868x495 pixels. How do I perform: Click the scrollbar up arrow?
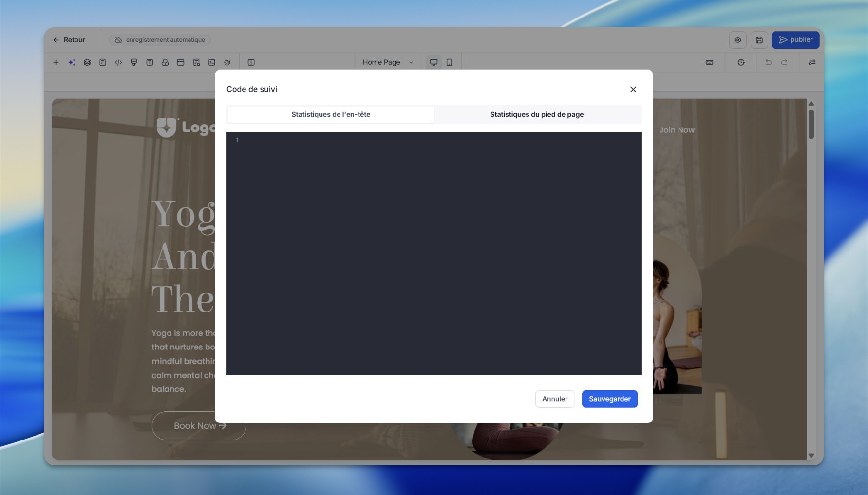click(x=811, y=103)
